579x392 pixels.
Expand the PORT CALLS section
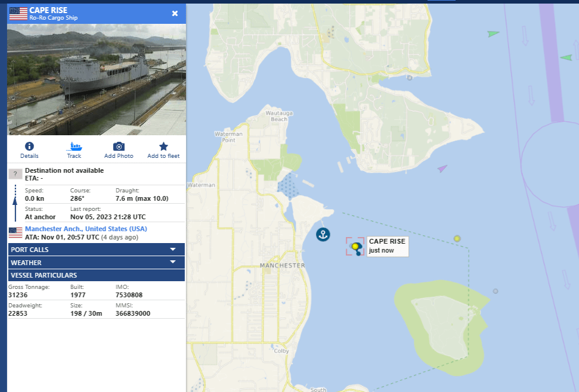point(96,250)
